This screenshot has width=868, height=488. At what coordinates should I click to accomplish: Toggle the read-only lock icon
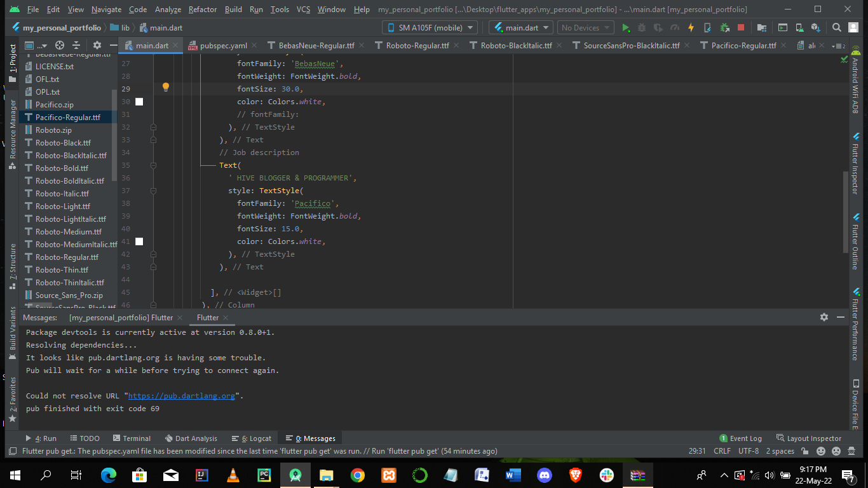point(805,451)
